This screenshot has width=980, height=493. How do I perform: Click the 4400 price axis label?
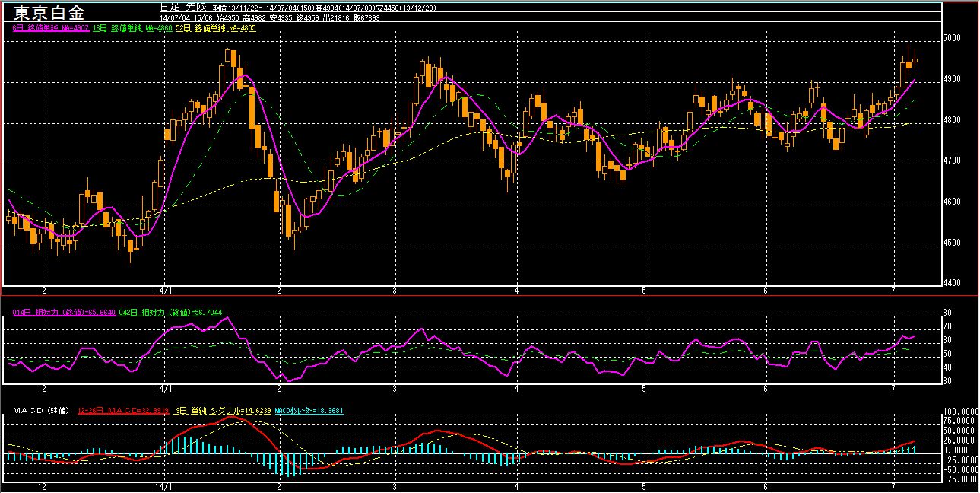click(953, 283)
